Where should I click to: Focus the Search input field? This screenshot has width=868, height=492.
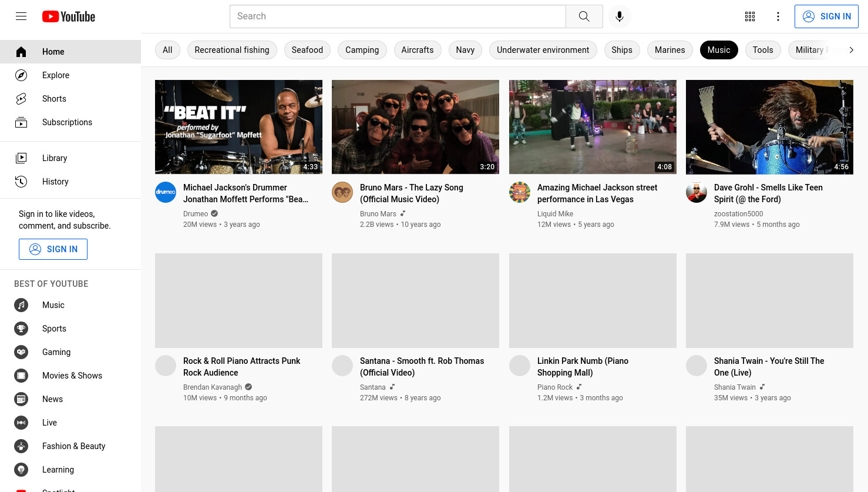[398, 16]
